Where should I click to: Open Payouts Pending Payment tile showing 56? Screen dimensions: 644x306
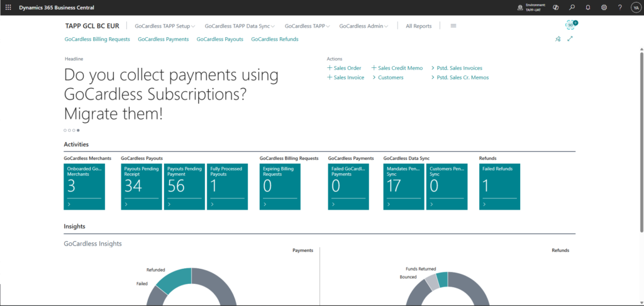pyautogui.click(x=184, y=187)
